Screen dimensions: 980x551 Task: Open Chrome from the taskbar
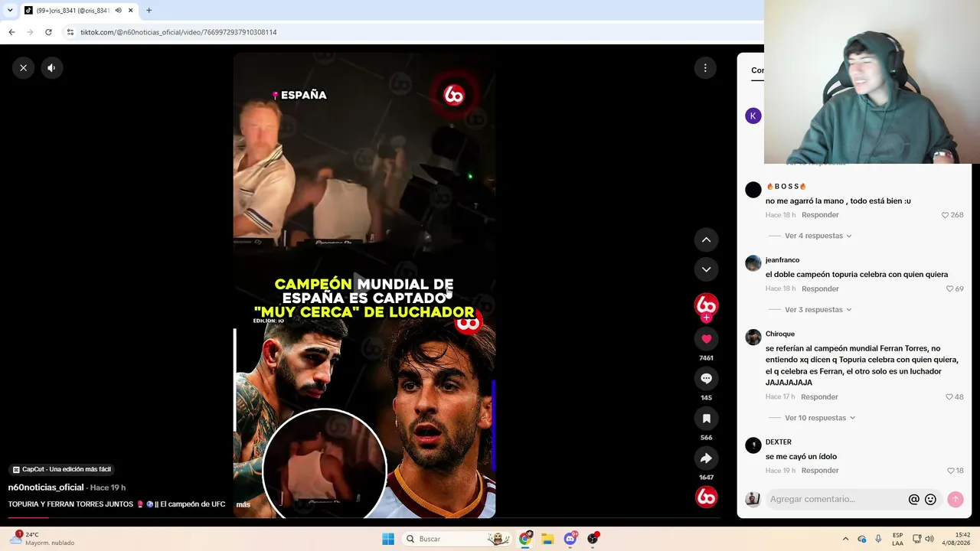click(x=525, y=539)
